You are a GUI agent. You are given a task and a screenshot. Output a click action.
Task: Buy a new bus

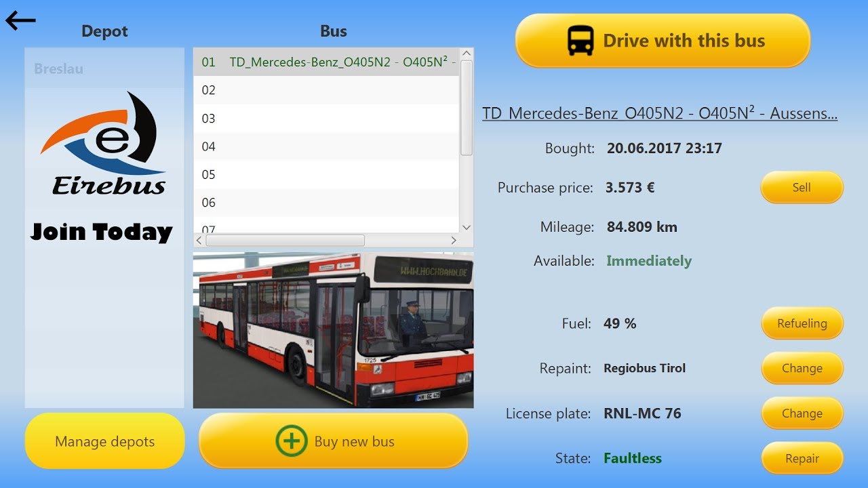333,441
